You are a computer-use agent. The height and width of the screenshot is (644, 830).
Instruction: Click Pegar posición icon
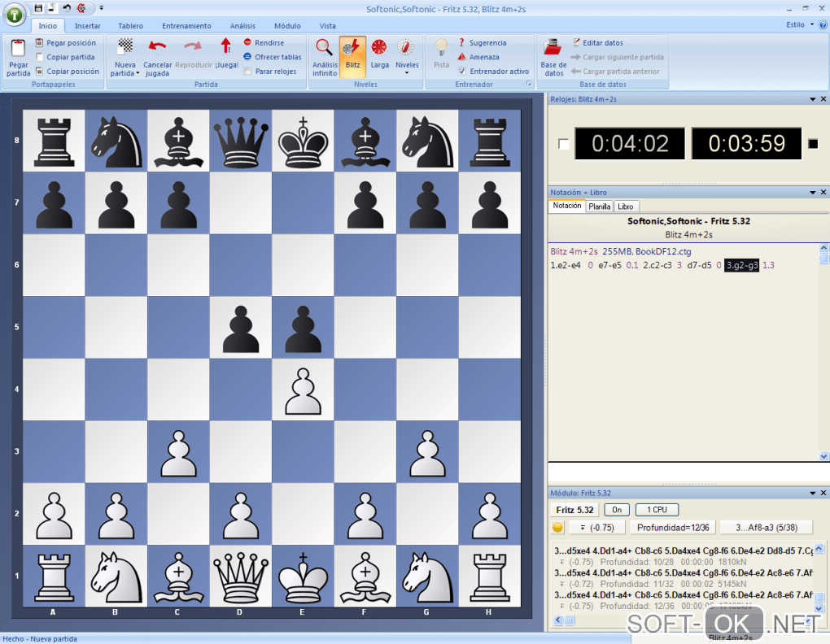coord(40,43)
